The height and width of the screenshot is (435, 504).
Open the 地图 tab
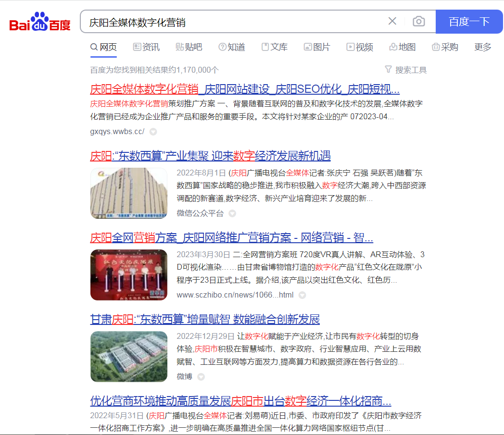coord(403,47)
